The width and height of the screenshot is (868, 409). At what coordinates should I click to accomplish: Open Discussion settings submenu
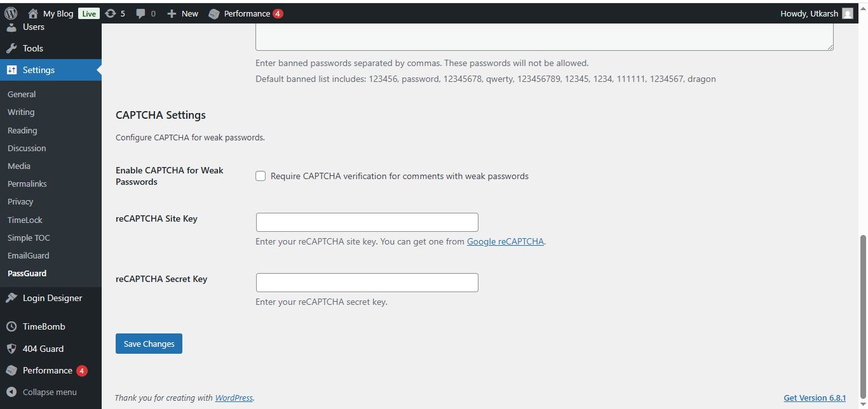pos(27,148)
